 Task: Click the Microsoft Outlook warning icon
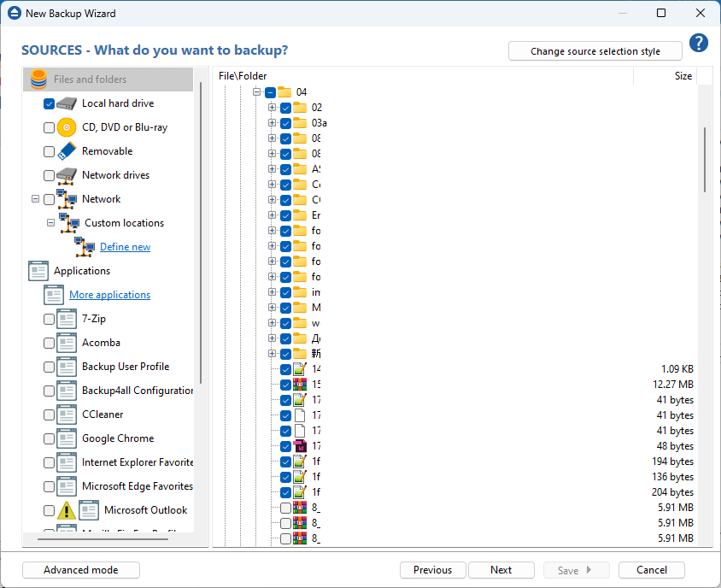pos(67,510)
